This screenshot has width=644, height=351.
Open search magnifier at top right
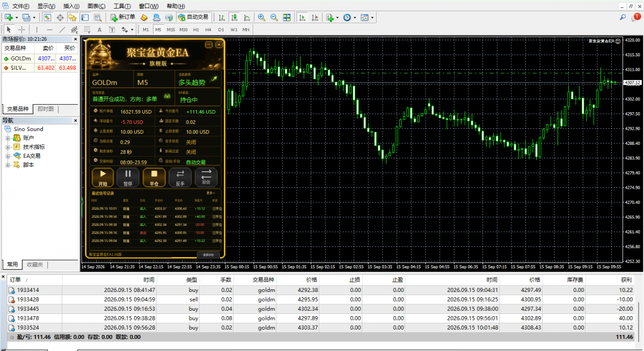623,17
